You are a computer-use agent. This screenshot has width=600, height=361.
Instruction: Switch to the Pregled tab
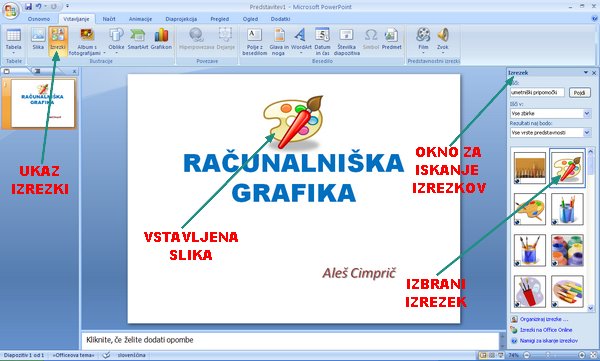coord(220,19)
